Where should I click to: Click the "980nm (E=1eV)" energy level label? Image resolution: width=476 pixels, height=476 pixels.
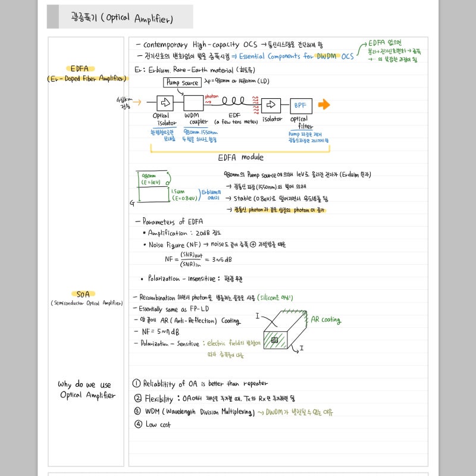[x=151, y=179]
